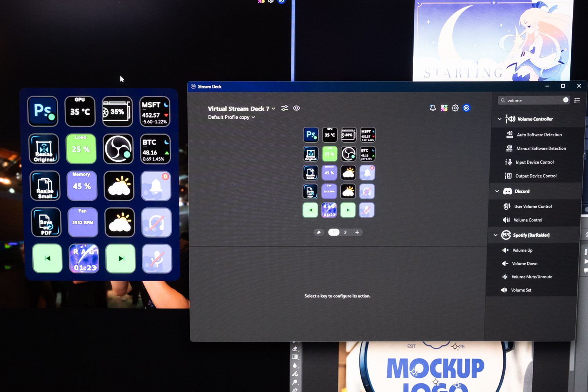Select the BTC ticker key in the Stream Deck window grid

tap(368, 154)
